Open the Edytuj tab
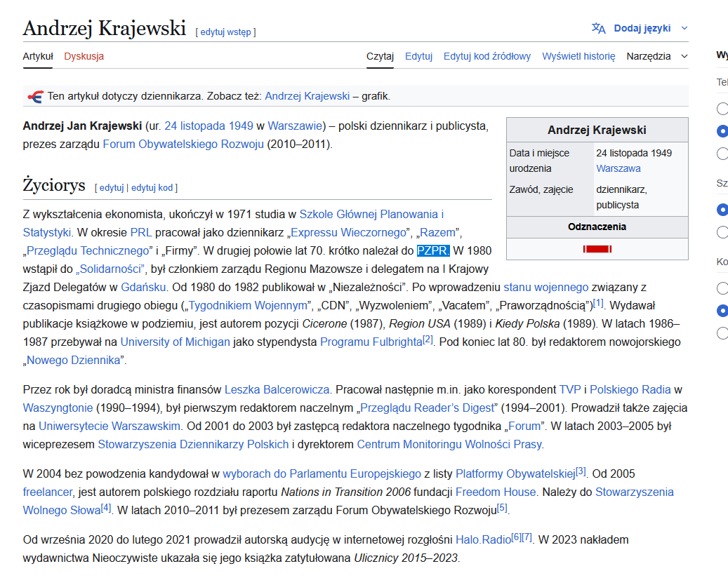The height and width of the screenshot is (578, 728). (x=418, y=56)
